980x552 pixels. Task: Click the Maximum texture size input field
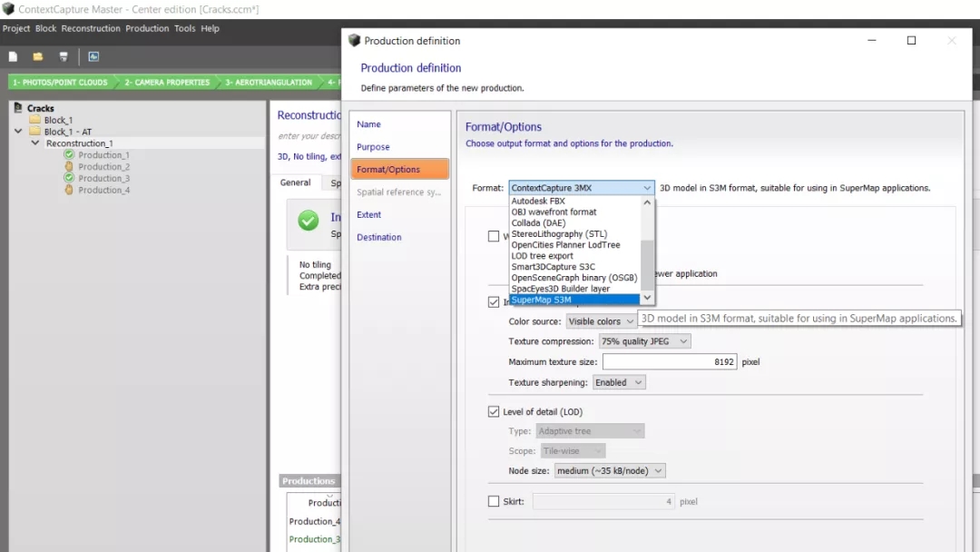tap(670, 362)
